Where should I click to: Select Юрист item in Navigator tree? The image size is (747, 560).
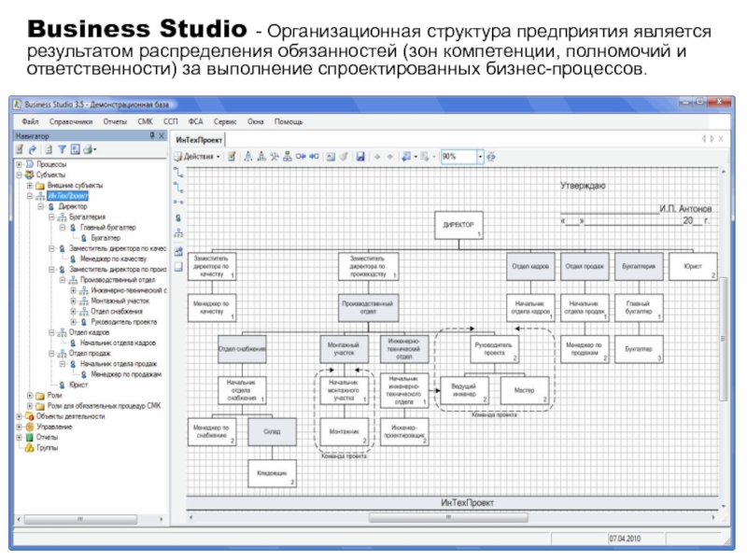77,385
